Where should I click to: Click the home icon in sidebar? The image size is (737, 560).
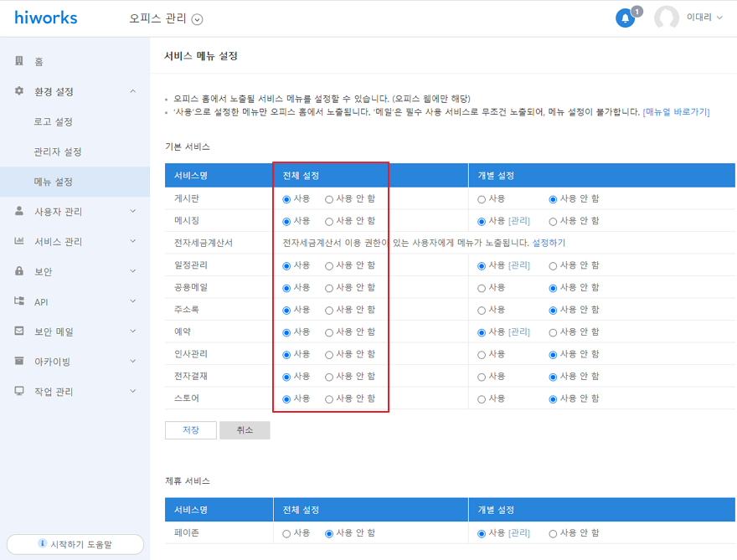(x=19, y=60)
